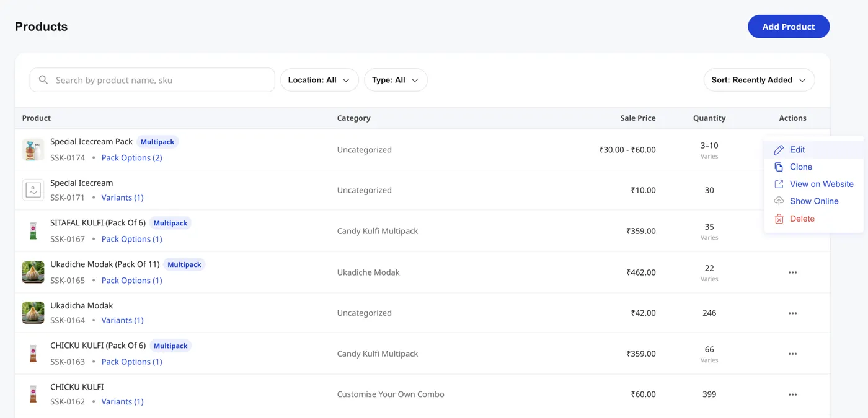This screenshot has width=868, height=418.
Task: Open actions ellipsis for Ukadiche Modak (Pack Of 11)
Action: point(792,272)
